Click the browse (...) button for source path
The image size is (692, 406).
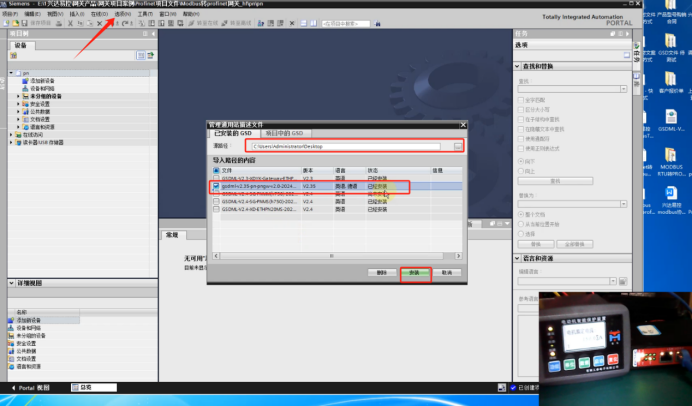pos(458,147)
